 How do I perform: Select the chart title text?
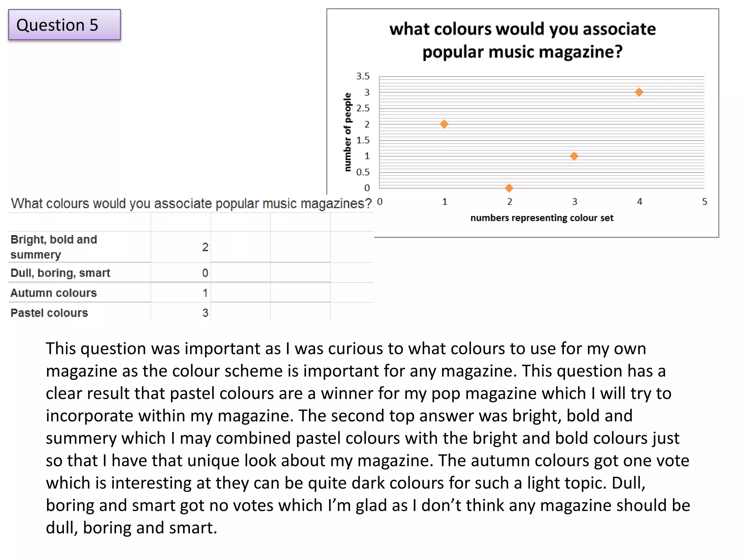522,40
